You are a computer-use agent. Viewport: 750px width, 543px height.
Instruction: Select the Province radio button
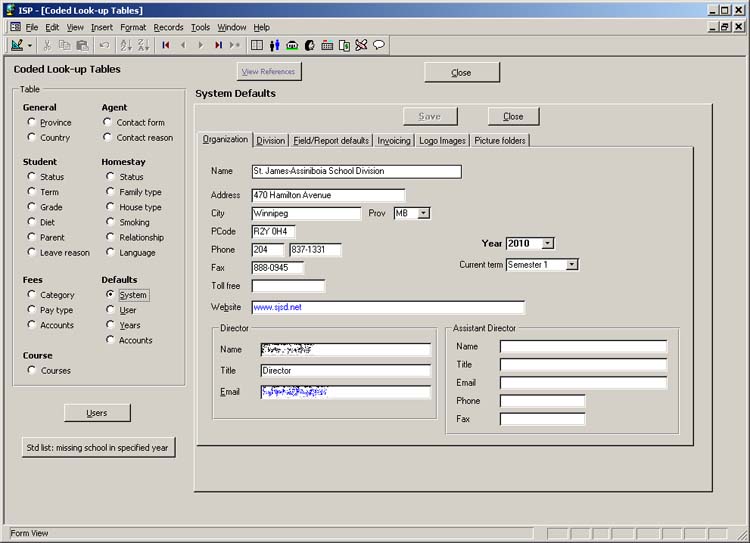tap(32, 123)
